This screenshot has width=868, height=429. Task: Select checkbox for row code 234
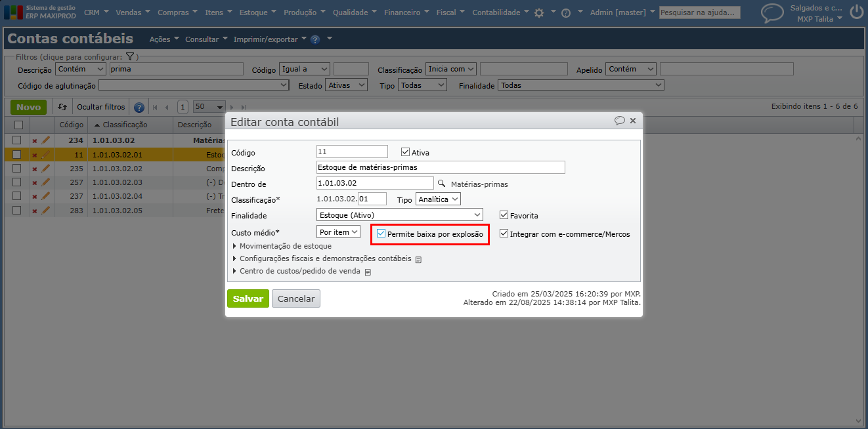point(17,140)
